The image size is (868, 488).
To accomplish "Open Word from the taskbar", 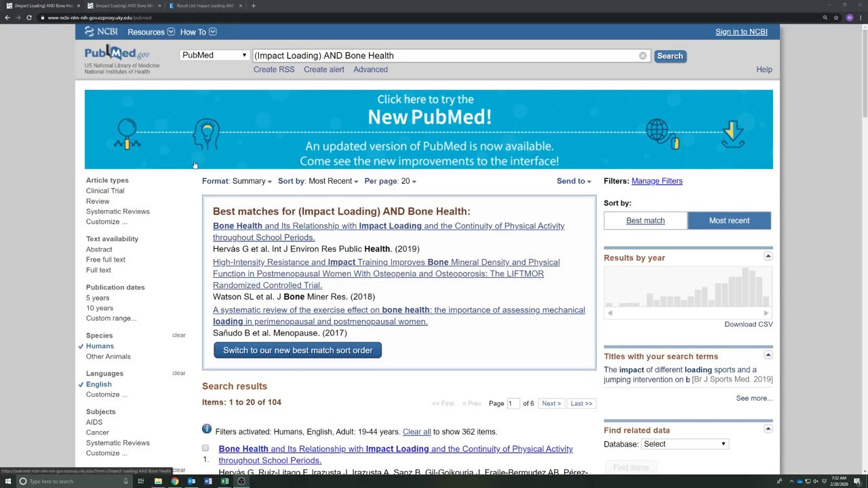I will coord(208,481).
